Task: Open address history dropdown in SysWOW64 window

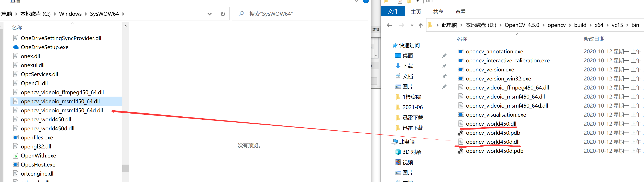Action: point(210,14)
